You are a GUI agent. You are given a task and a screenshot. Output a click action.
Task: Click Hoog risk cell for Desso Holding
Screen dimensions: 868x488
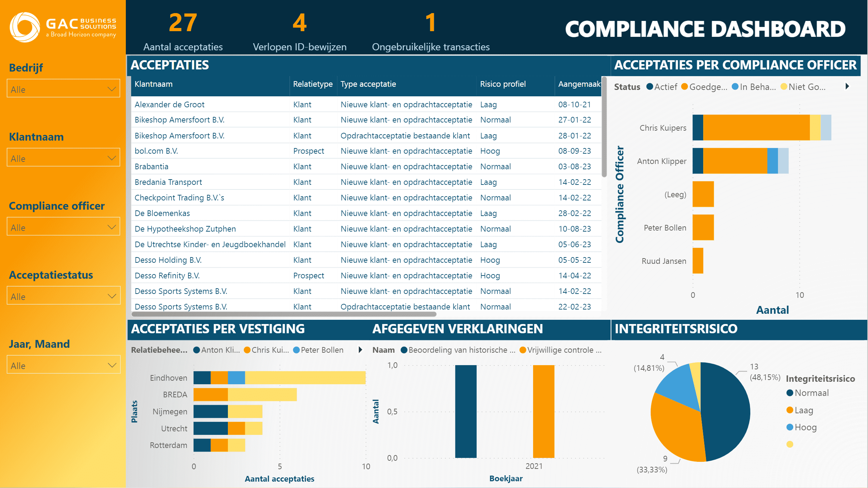490,260
